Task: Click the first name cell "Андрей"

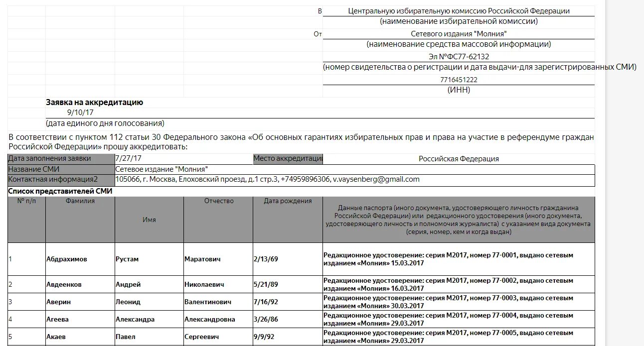Action: (150, 284)
